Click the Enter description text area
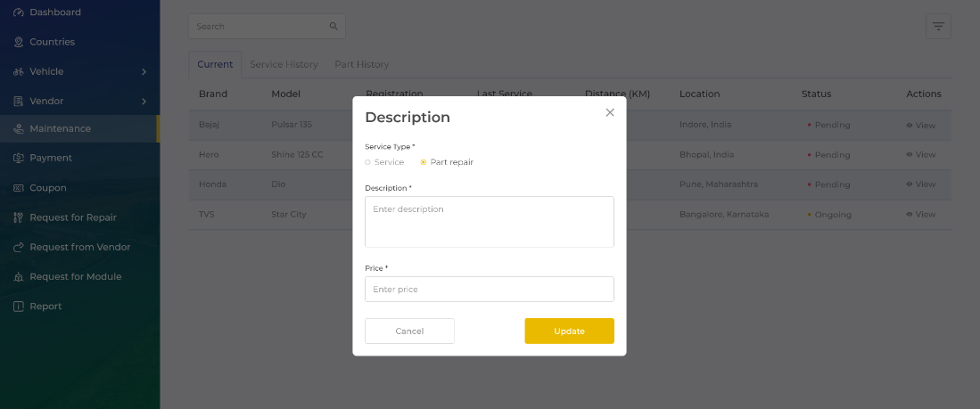 coord(489,222)
